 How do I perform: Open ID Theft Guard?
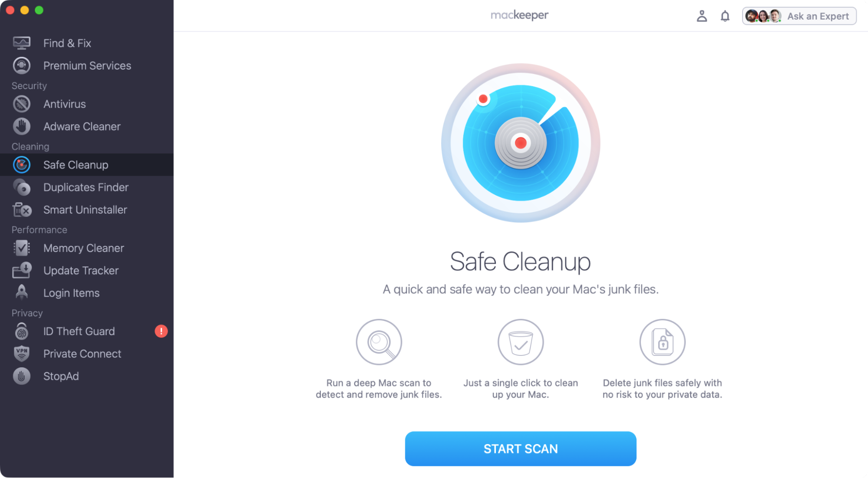pos(79,331)
